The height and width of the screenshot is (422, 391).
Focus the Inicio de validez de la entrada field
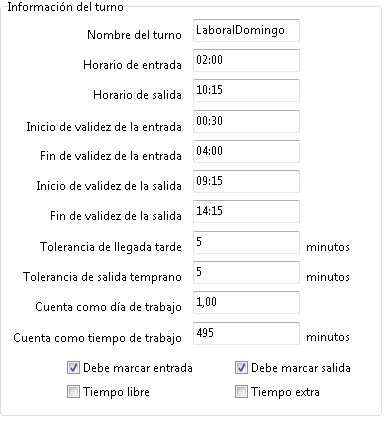(x=246, y=121)
